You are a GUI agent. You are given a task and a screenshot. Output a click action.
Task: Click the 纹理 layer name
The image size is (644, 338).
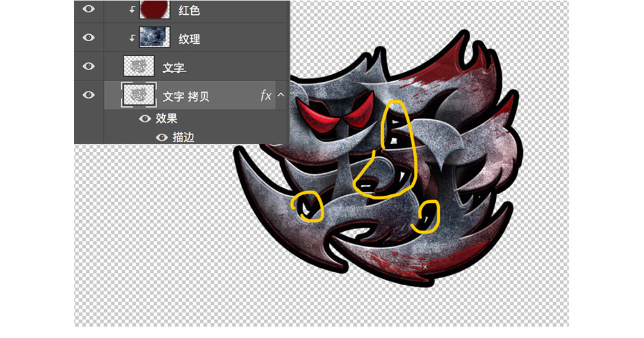(189, 39)
